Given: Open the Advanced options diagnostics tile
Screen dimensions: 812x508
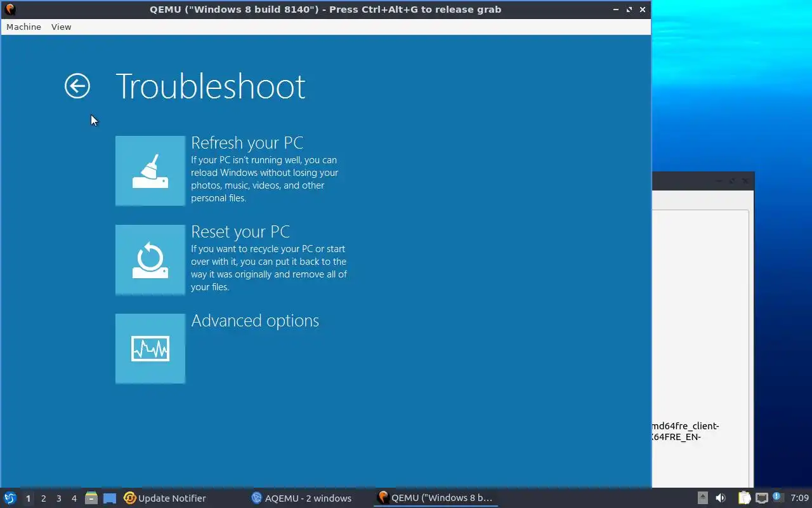Looking at the screenshot, I should [150, 349].
